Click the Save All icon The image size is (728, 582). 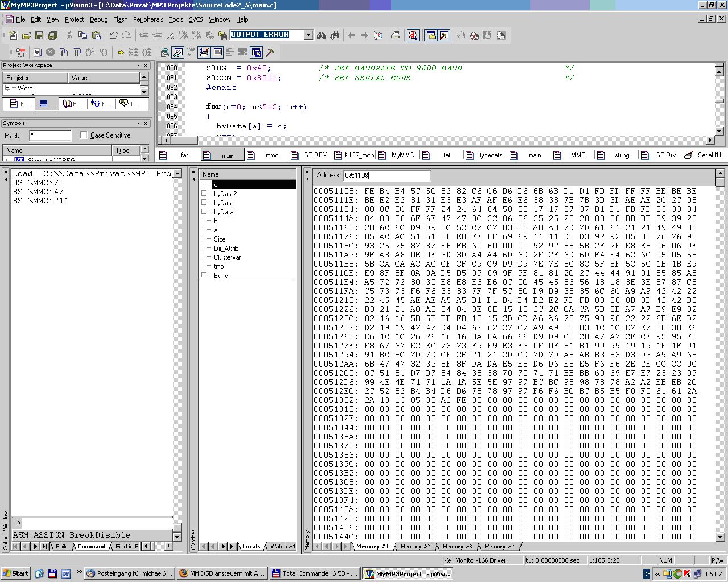(52, 35)
